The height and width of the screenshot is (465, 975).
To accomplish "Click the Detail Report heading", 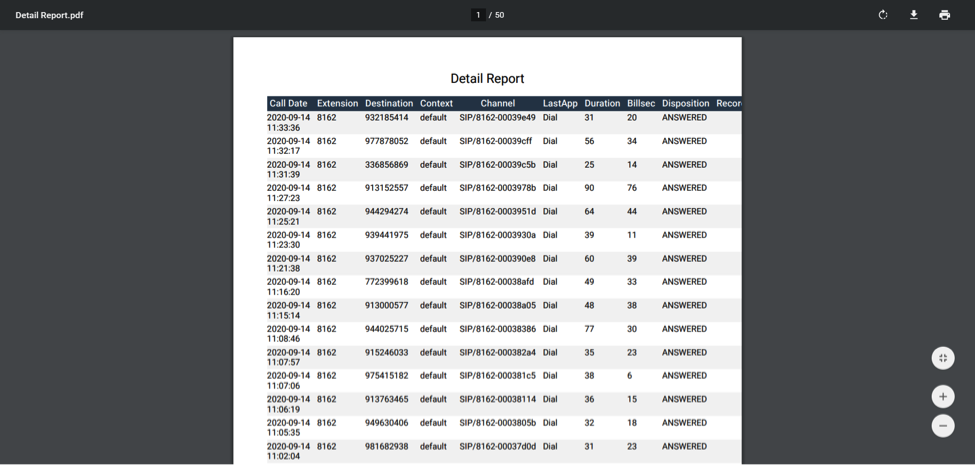I will click(x=487, y=78).
